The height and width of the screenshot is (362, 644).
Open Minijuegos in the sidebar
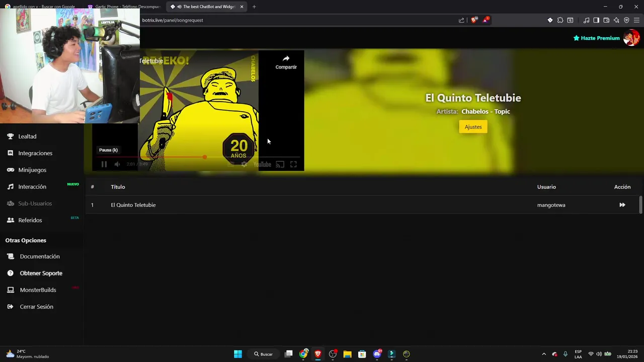(x=32, y=170)
